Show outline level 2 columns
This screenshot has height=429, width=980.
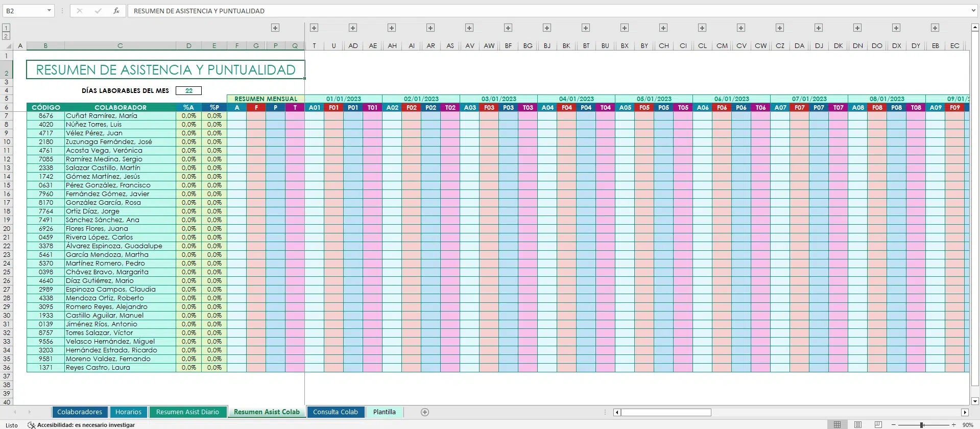6,36
